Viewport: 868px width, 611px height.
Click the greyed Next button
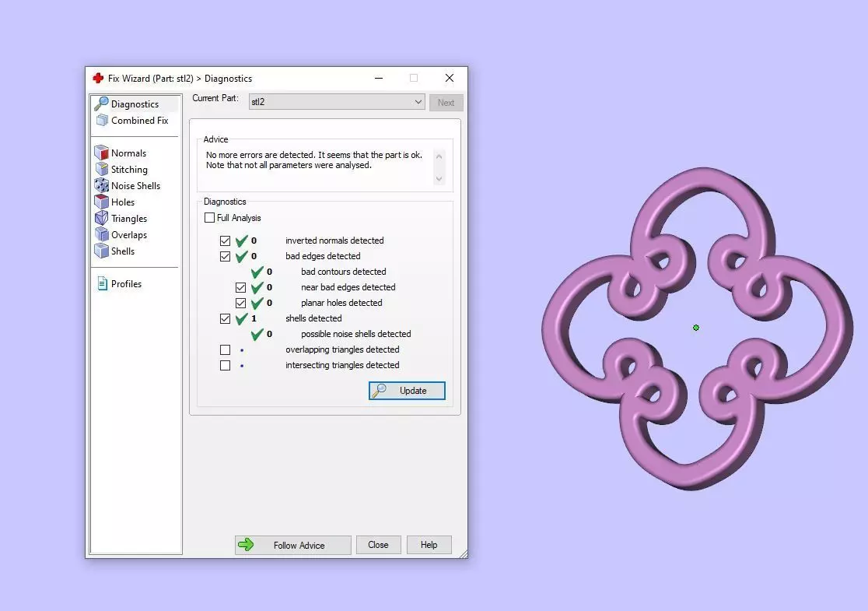tap(446, 103)
